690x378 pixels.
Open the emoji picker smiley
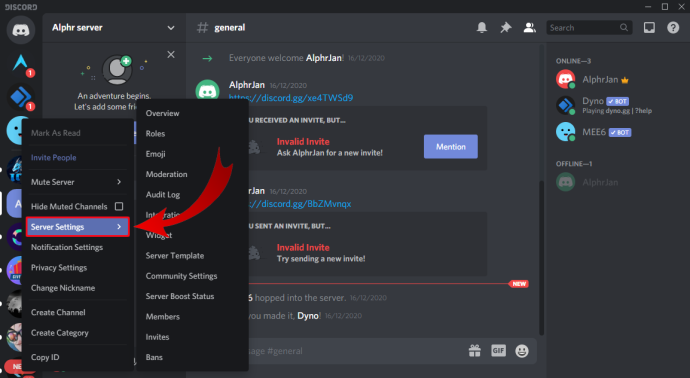point(522,351)
